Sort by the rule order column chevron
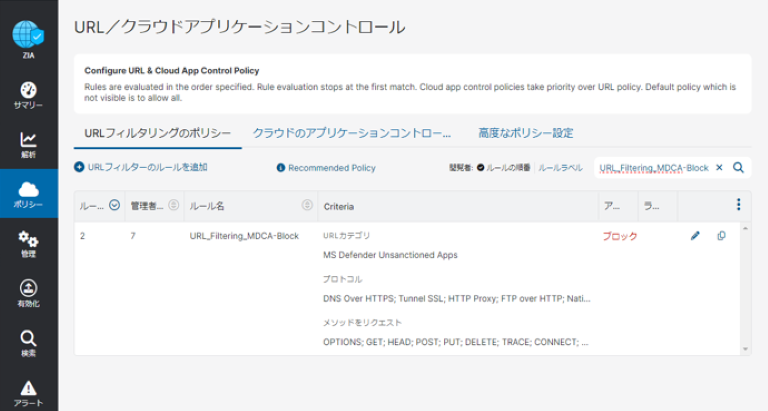 point(115,205)
